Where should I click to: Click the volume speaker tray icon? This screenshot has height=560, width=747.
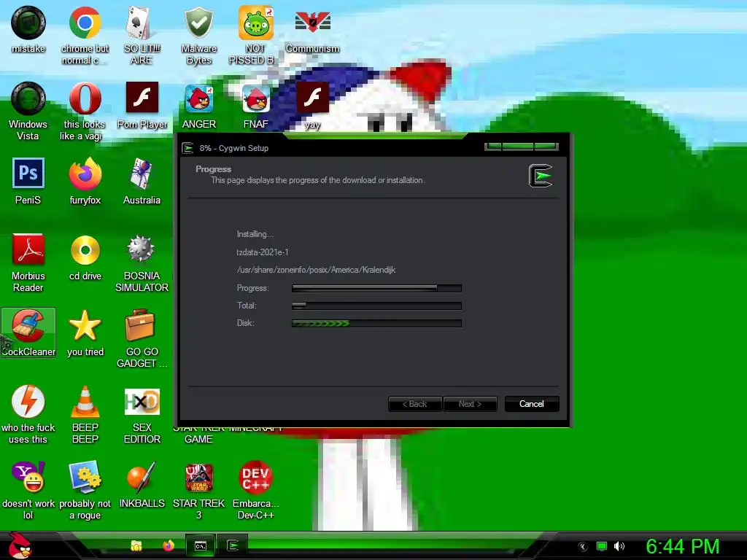[x=619, y=546]
